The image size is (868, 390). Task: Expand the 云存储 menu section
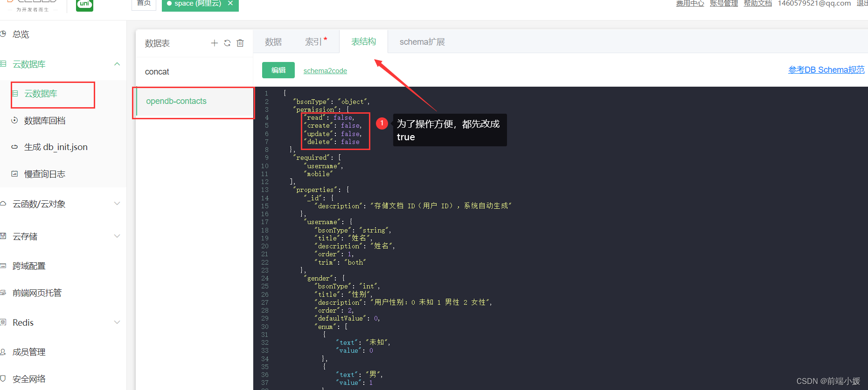point(117,236)
